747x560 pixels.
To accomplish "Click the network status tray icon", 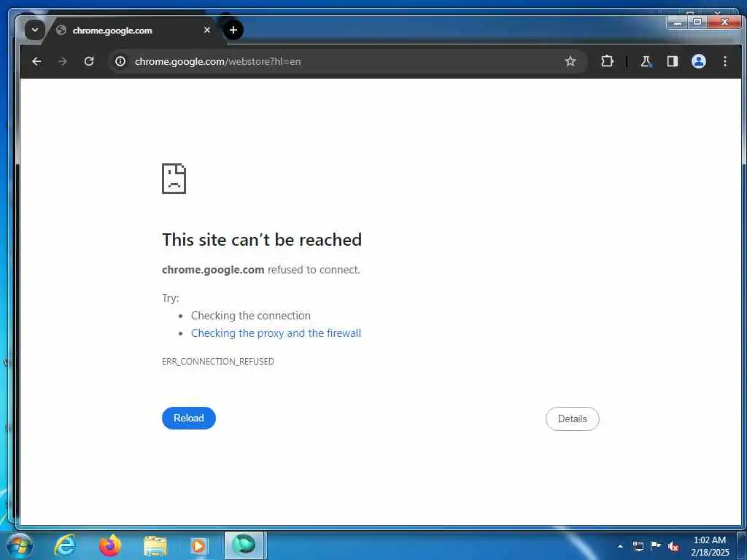I will coord(638,546).
